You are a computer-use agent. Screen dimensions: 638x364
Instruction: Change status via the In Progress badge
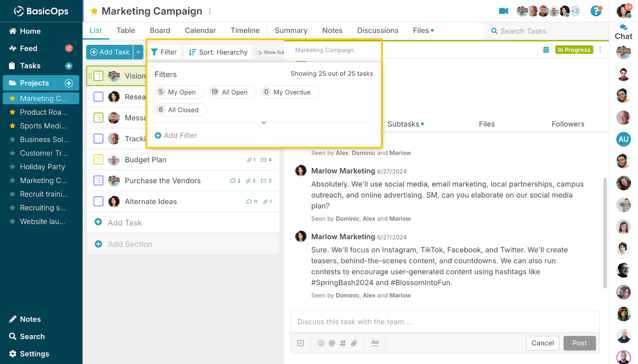point(574,49)
